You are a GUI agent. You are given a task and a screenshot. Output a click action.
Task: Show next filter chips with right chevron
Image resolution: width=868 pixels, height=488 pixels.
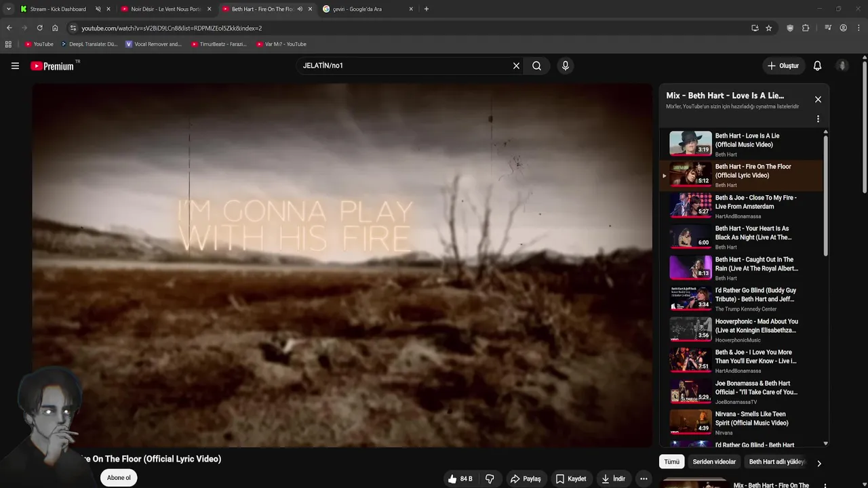[x=818, y=464]
